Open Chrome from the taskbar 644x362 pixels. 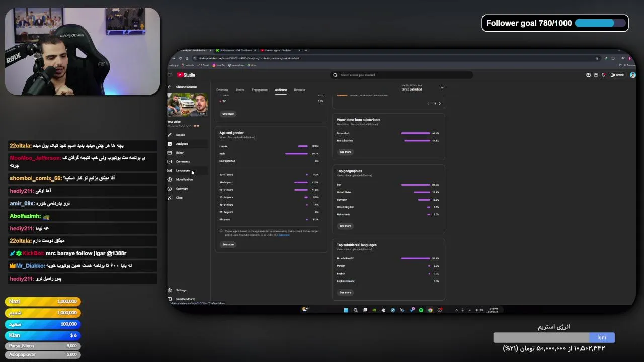pos(430,310)
